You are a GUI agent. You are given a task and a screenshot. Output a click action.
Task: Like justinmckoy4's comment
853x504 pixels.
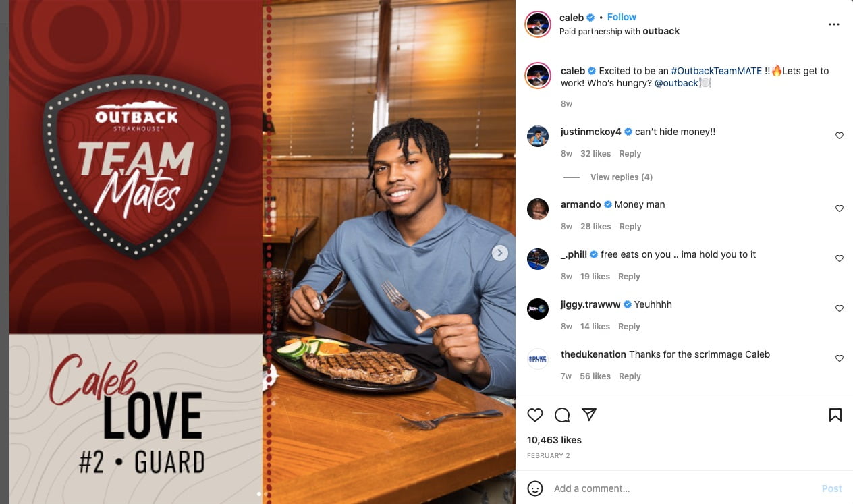pyautogui.click(x=840, y=136)
